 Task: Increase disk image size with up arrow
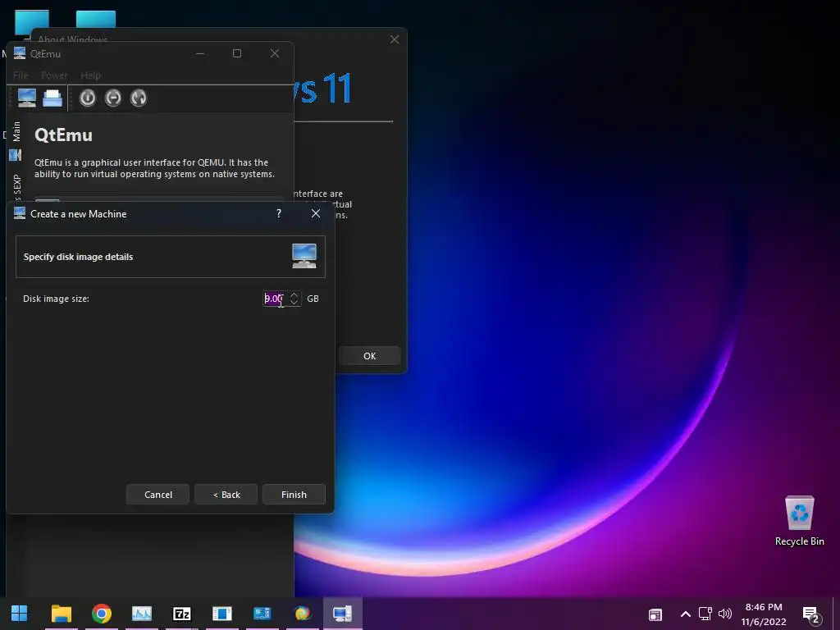(x=294, y=294)
